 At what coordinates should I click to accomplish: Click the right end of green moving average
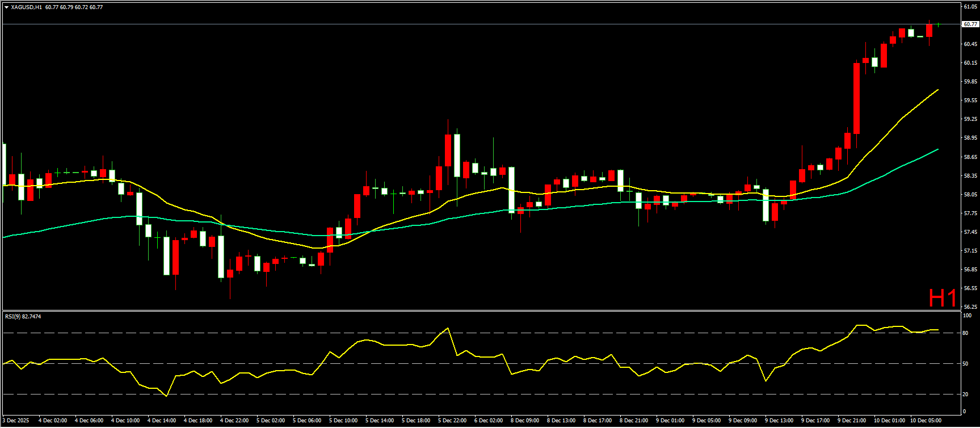[937, 149]
